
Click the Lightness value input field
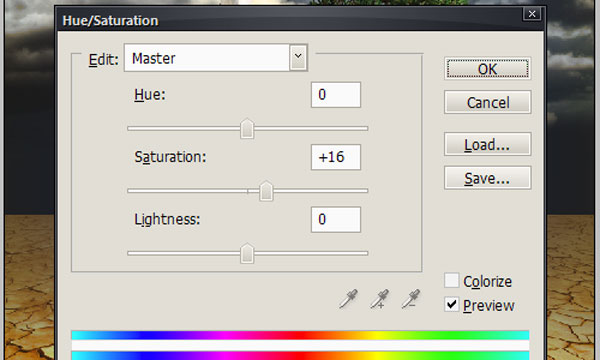click(x=336, y=219)
